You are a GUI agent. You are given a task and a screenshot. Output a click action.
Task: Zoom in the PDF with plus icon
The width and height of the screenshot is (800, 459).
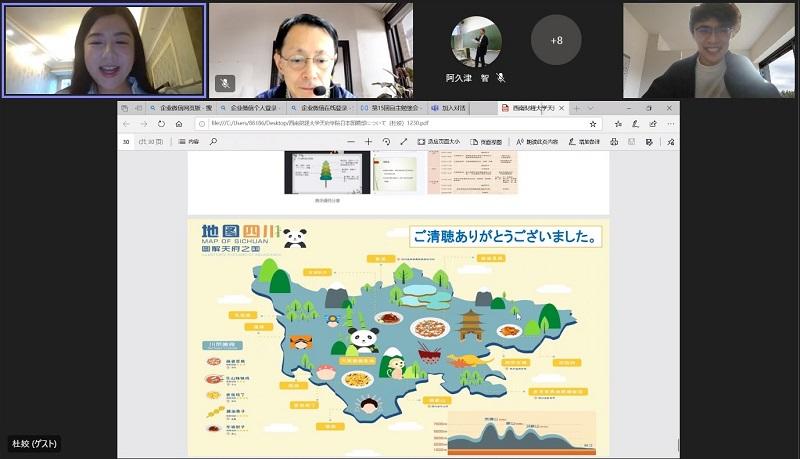[368, 142]
